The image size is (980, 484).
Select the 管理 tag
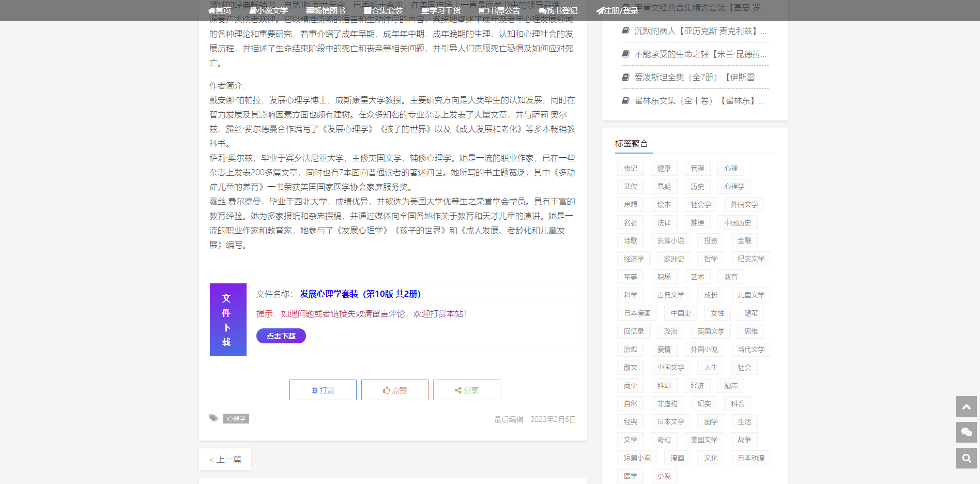[698, 169]
